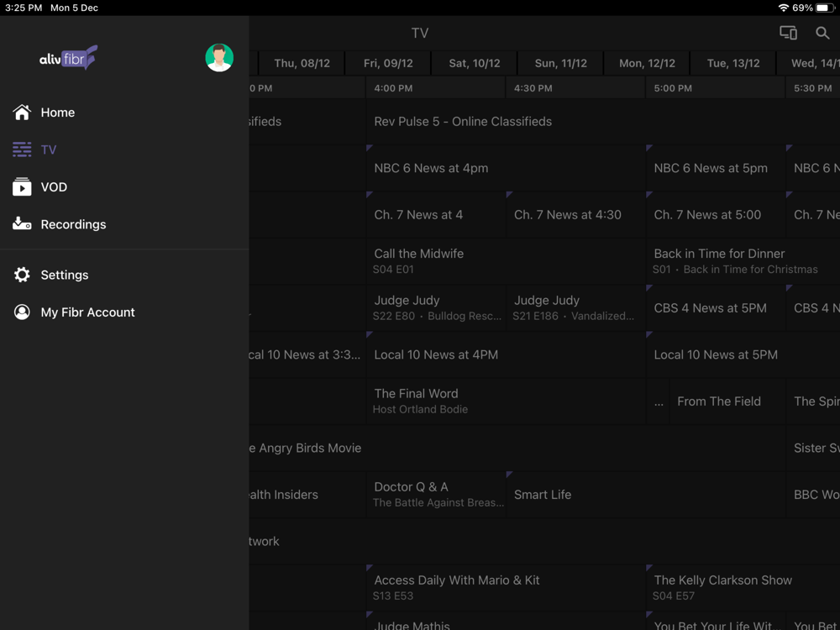Click the aliv fibr logo
Image resolution: width=840 pixels, height=630 pixels.
pyautogui.click(x=69, y=57)
